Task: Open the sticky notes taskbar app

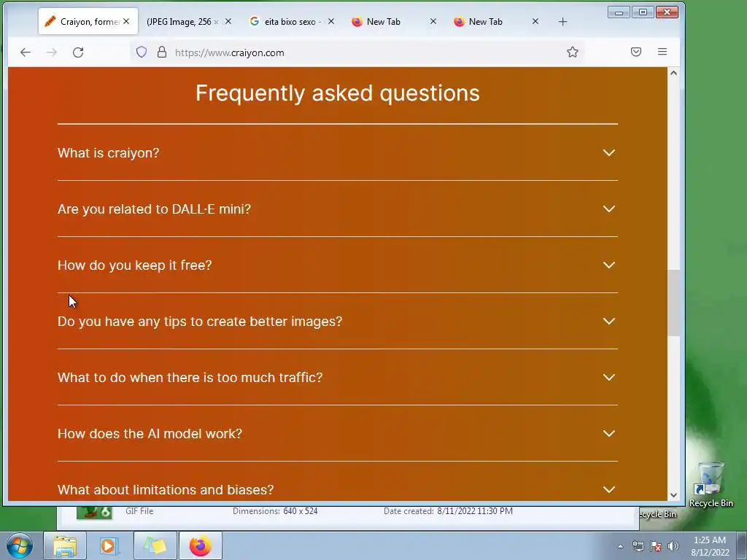Action: click(x=155, y=545)
